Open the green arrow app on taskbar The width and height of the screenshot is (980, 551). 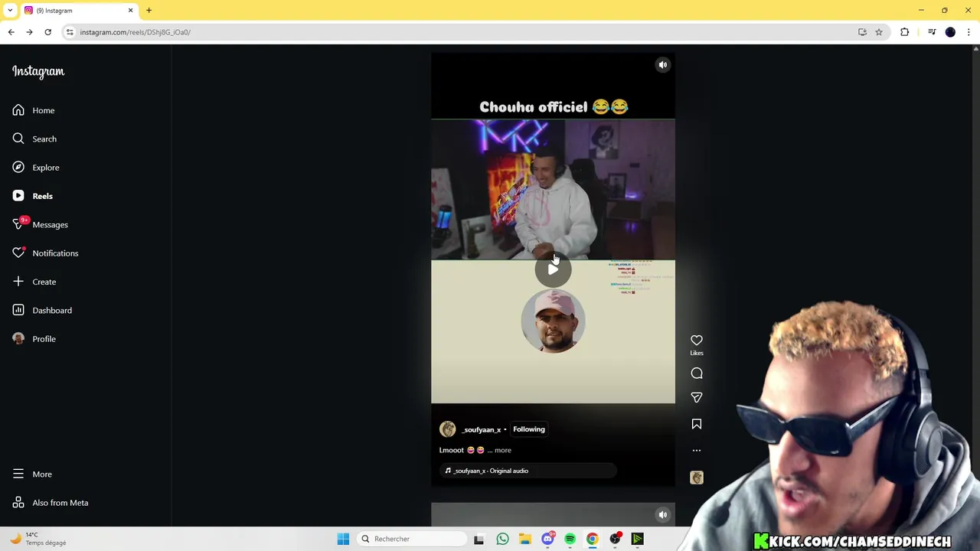[x=637, y=539]
